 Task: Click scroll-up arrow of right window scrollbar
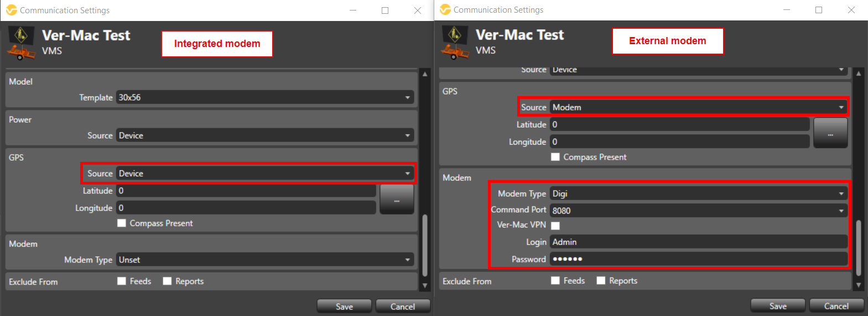click(859, 73)
